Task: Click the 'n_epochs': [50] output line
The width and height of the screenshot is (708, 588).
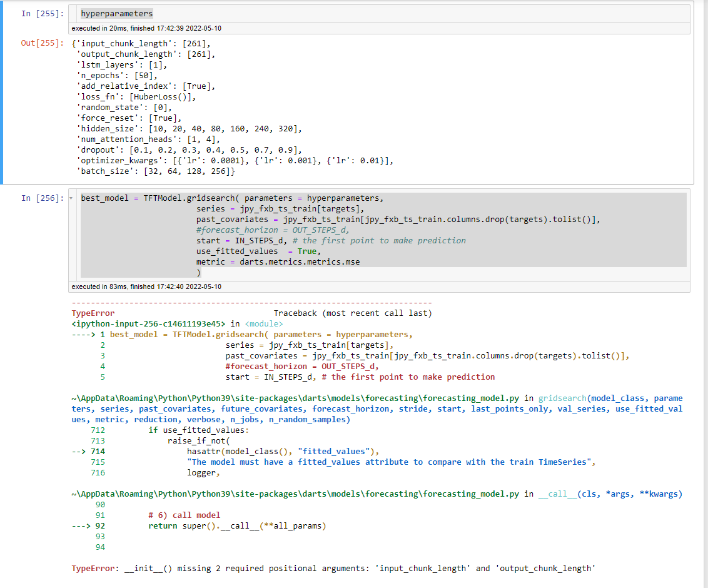Action: (x=116, y=76)
